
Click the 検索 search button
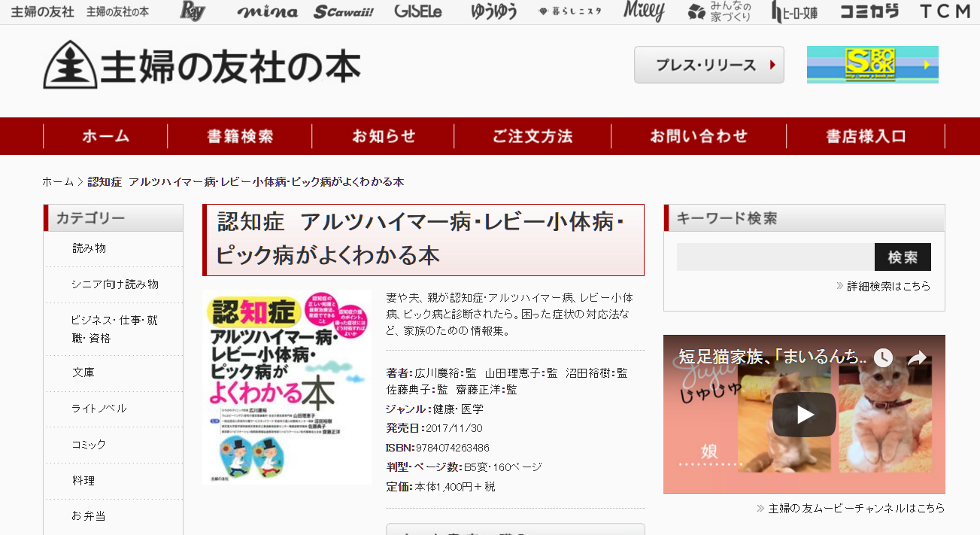[903, 257]
